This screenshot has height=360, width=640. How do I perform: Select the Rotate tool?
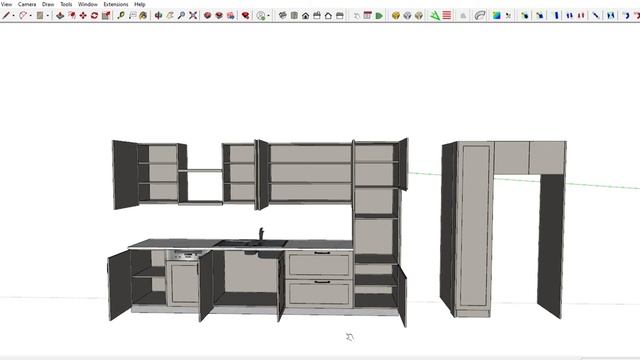(94, 16)
